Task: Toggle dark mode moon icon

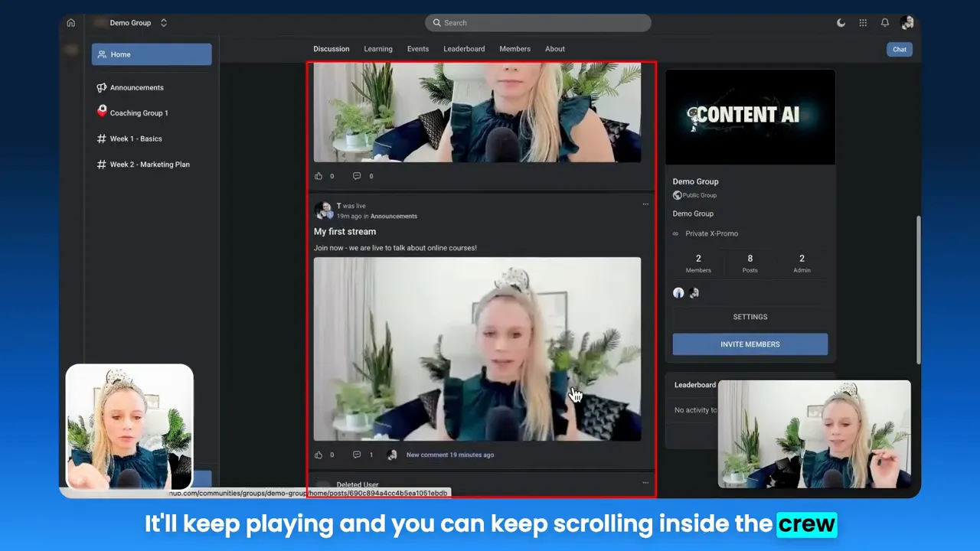Action: pos(841,23)
